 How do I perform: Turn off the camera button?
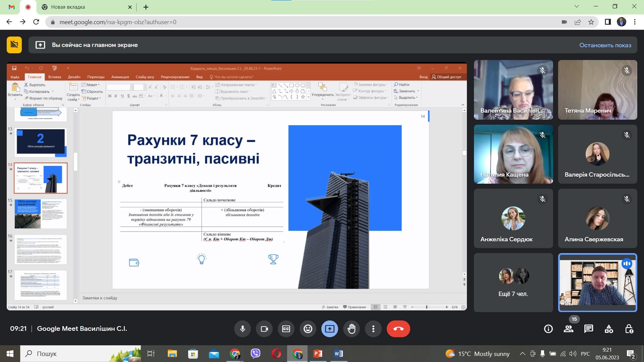pyautogui.click(x=264, y=329)
